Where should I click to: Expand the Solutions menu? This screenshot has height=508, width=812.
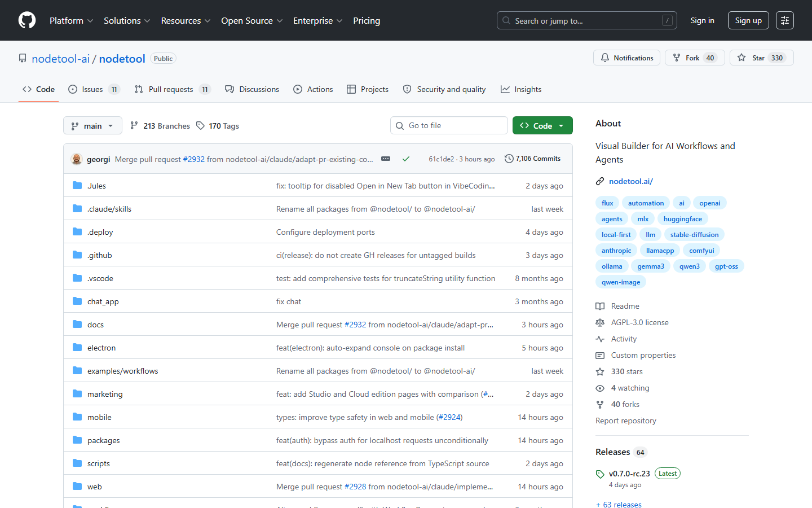[x=127, y=20]
